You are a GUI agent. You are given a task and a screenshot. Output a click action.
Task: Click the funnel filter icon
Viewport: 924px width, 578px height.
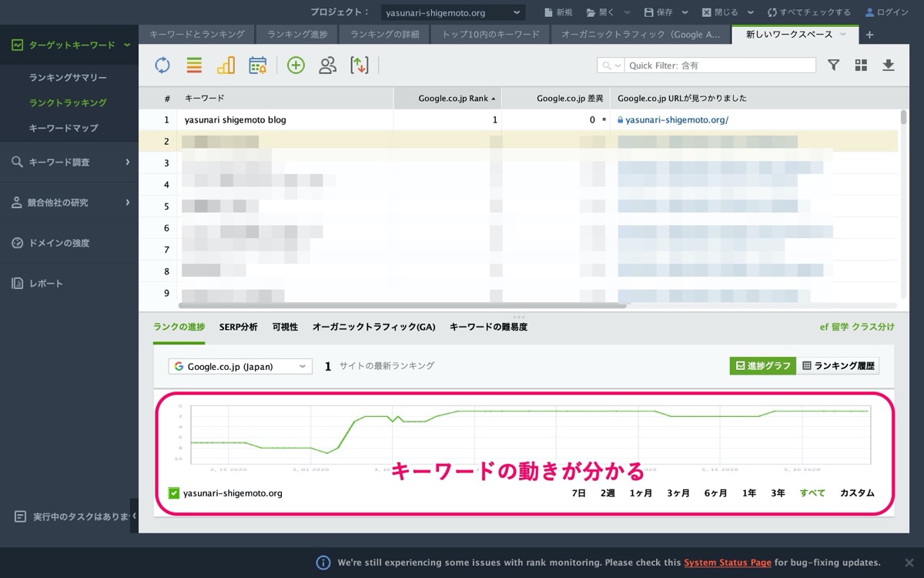pos(833,66)
